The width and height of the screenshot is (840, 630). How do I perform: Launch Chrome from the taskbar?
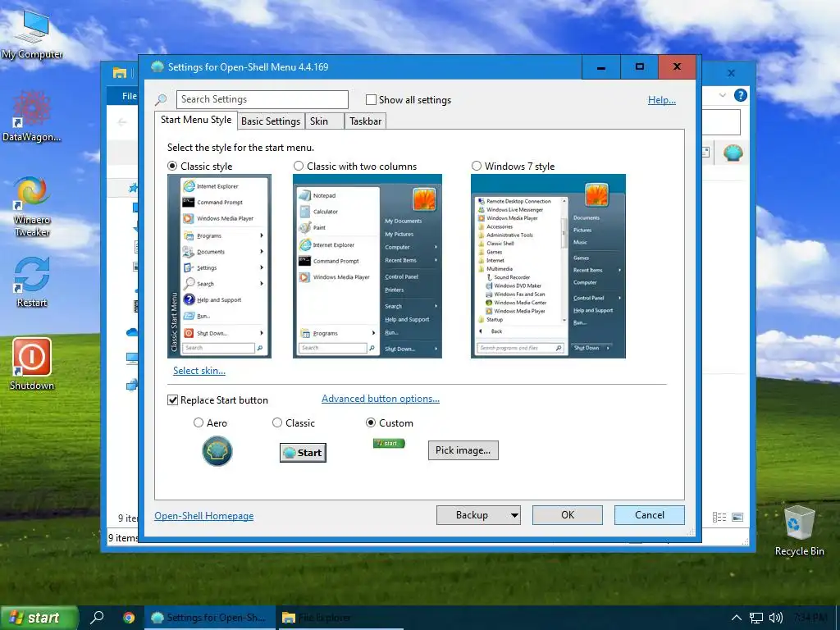pyautogui.click(x=129, y=618)
